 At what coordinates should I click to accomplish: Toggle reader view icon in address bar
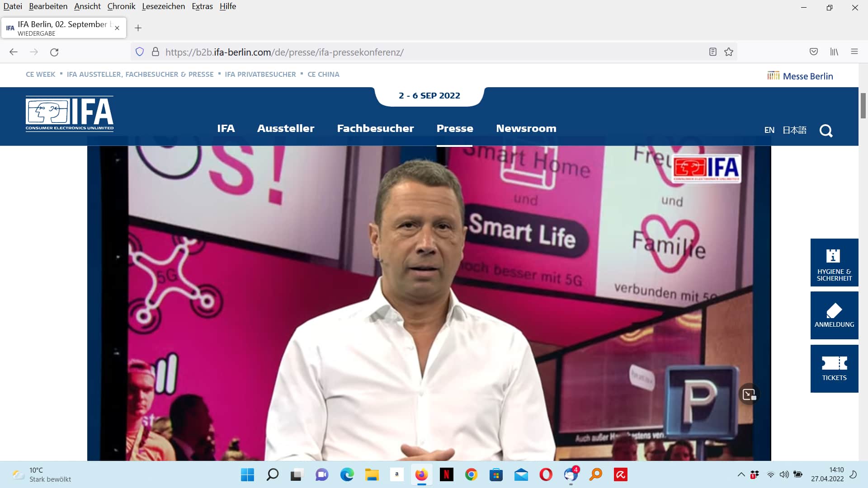pos(713,52)
